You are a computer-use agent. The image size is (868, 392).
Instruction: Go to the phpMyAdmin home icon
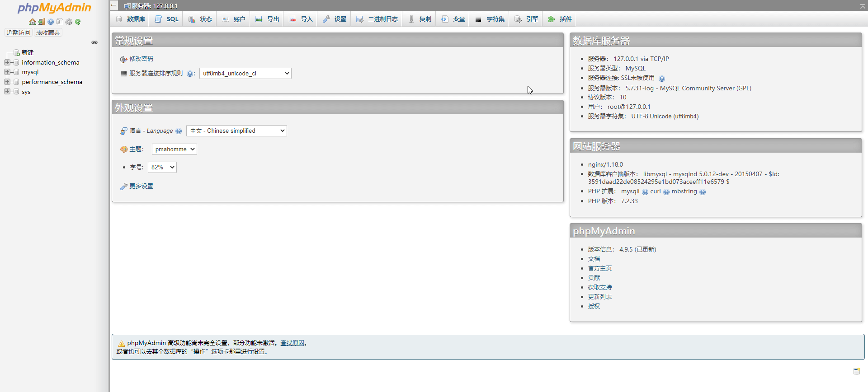click(33, 22)
